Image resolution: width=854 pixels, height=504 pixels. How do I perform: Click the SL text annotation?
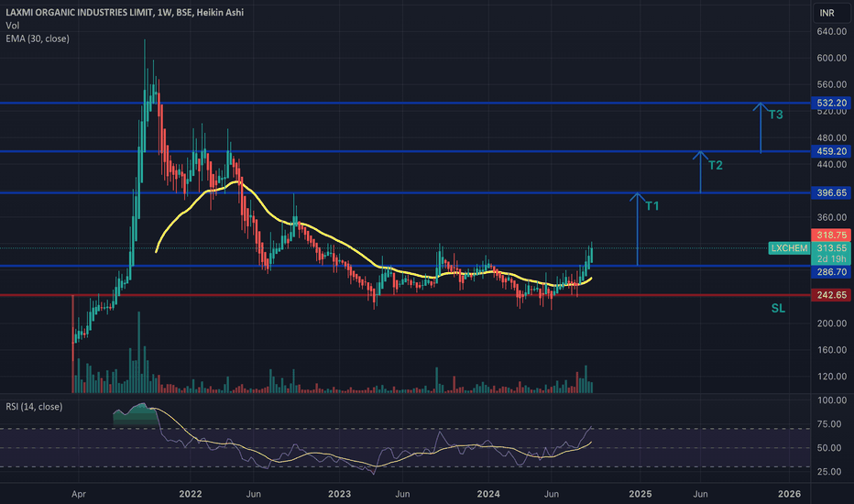[x=778, y=309]
